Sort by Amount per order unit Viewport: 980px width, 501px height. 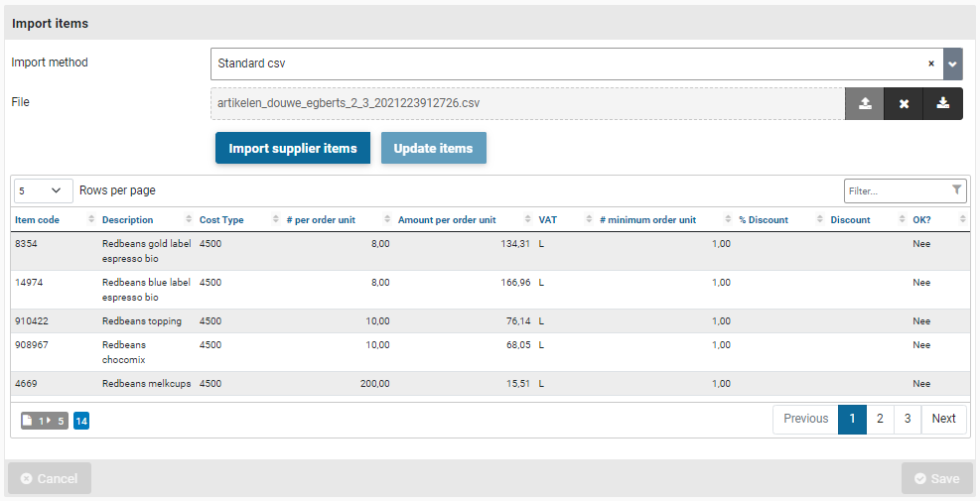(x=446, y=220)
